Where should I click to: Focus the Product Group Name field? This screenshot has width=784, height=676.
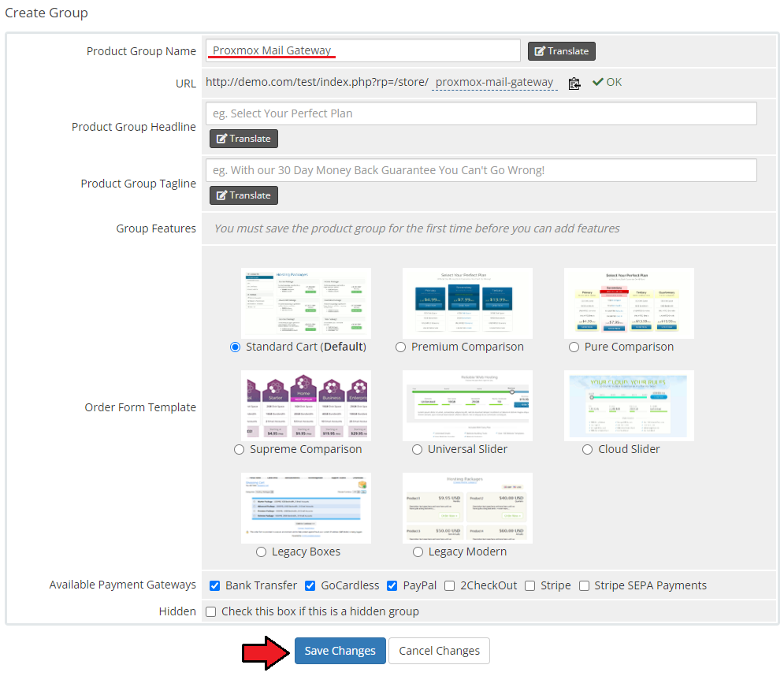(363, 50)
